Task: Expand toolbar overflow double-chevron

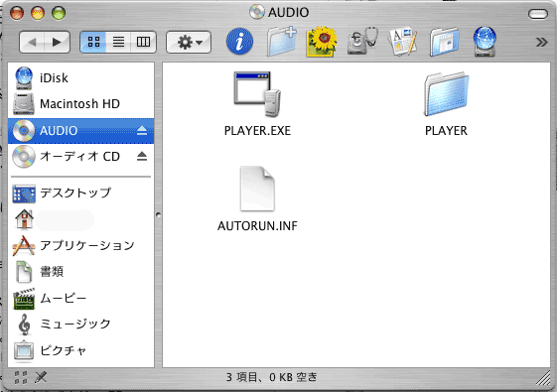Action: 541,43
